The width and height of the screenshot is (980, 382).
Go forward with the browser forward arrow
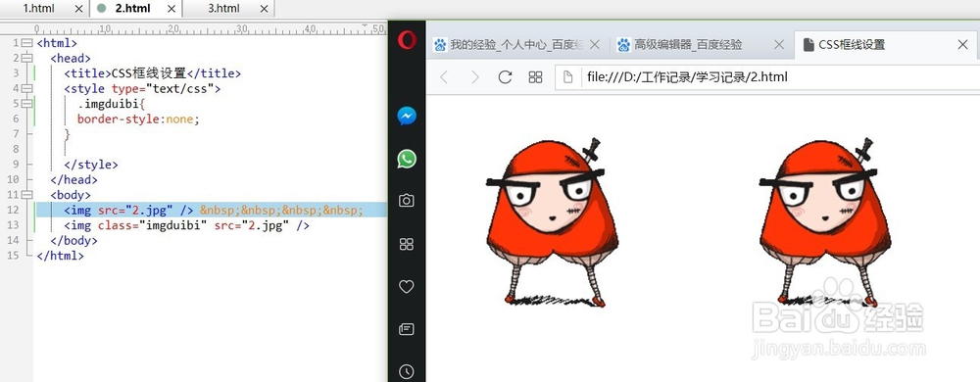(x=475, y=76)
